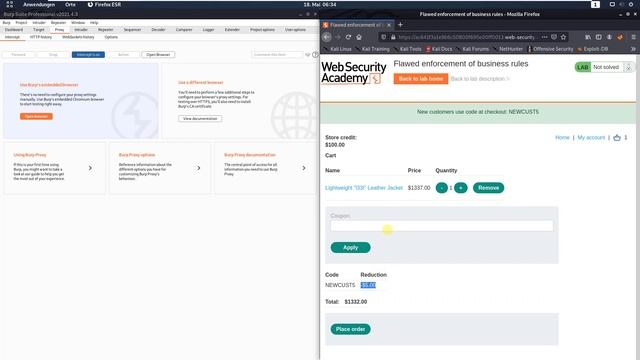
Task: Open the User options tab in Burp
Action: (295, 30)
